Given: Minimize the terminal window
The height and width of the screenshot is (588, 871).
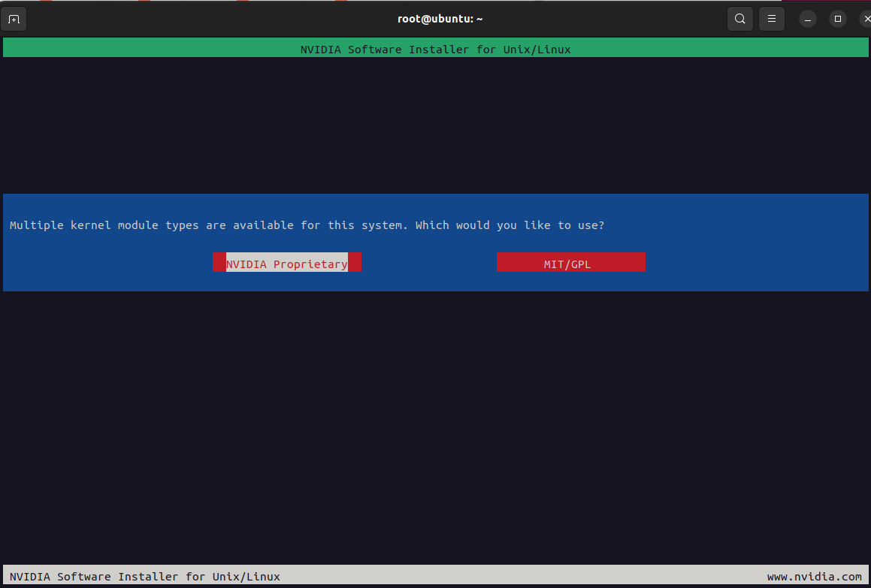Looking at the screenshot, I should pyautogui.click(x=808, y=20).
